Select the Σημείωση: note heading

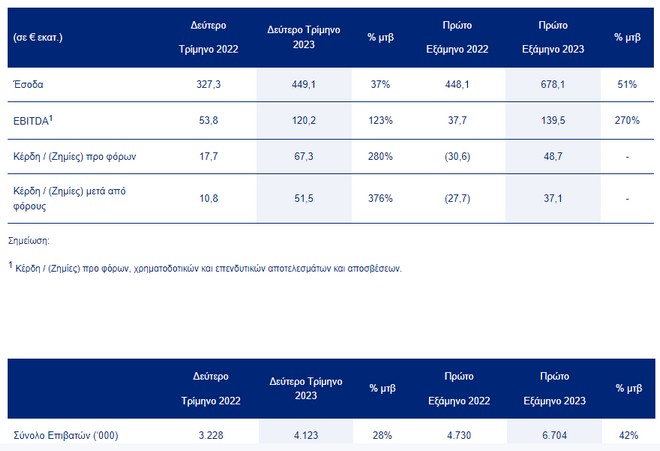31,241
